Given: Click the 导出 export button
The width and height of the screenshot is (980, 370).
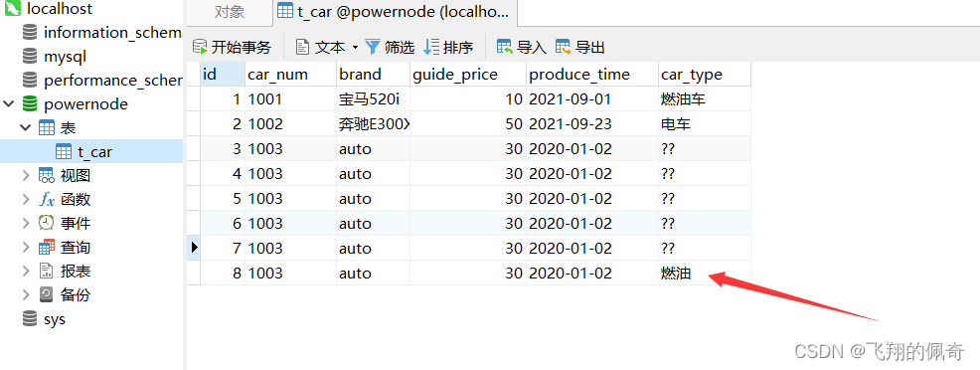Looking at the screenshot, I should point(580,47).
